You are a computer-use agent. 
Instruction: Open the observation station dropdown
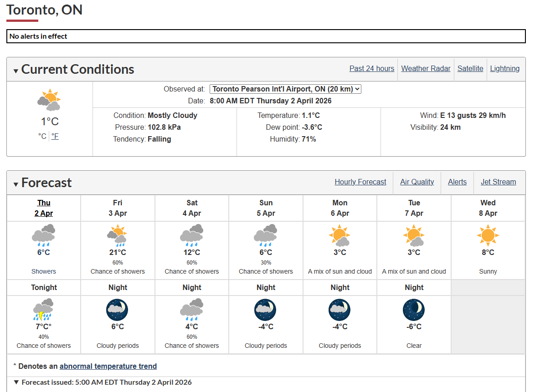[x=285, y=89]
